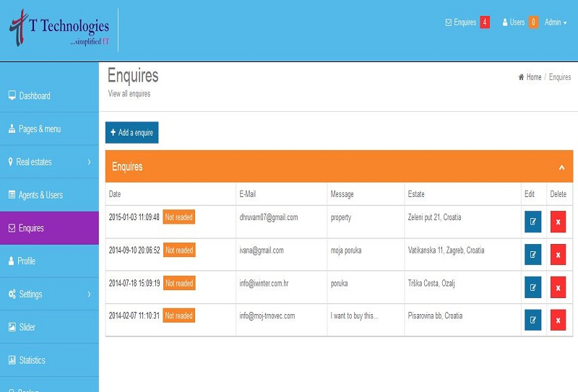Click email dhruvam07@gmail.com
Screen dimensions: 578x392
pos(269,217)
